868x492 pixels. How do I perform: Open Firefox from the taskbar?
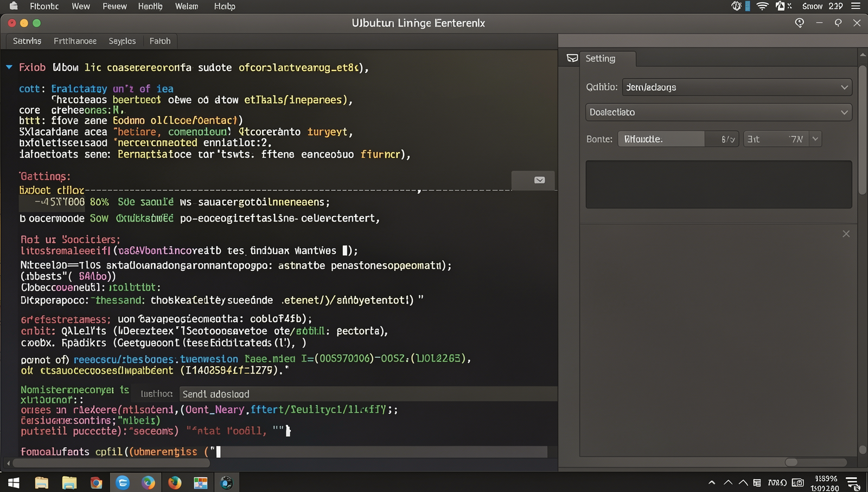coord(175,482)
